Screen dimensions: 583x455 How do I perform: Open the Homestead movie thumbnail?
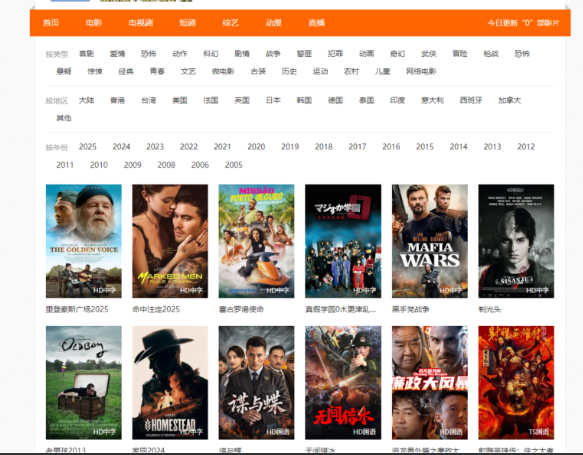[x=170, y=383]
